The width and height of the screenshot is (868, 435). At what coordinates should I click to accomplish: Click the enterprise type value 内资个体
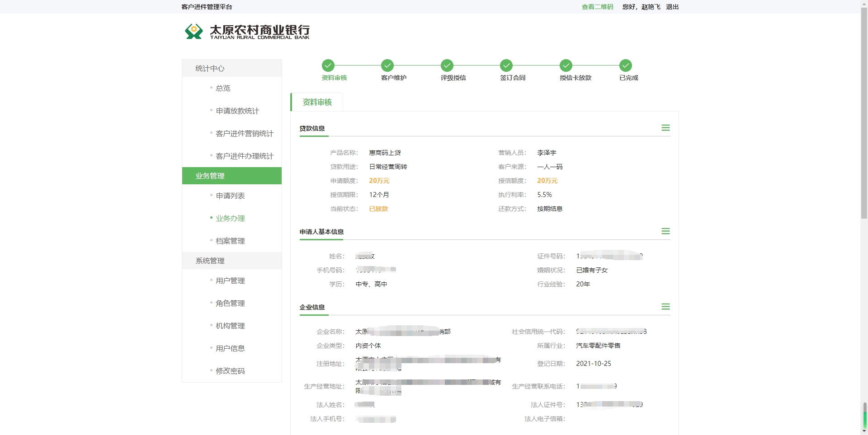coord(368,346)
